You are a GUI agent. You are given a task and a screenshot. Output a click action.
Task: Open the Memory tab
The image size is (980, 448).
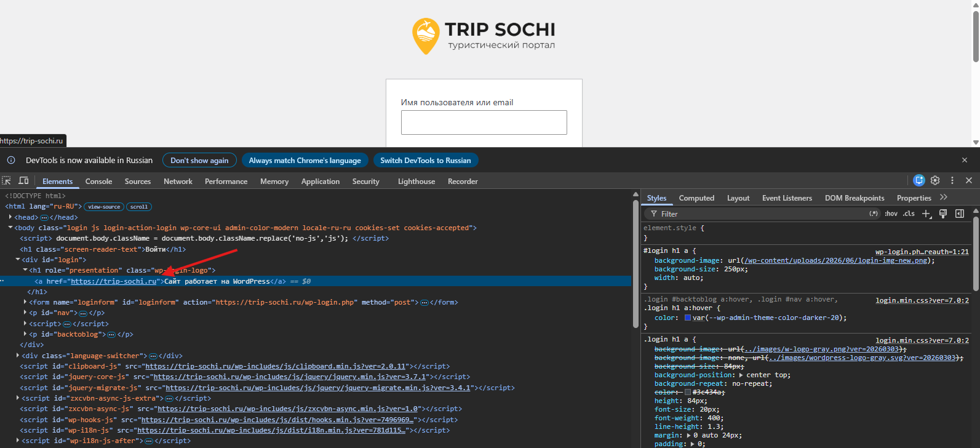pyautogui.click(x=274, y=182)
